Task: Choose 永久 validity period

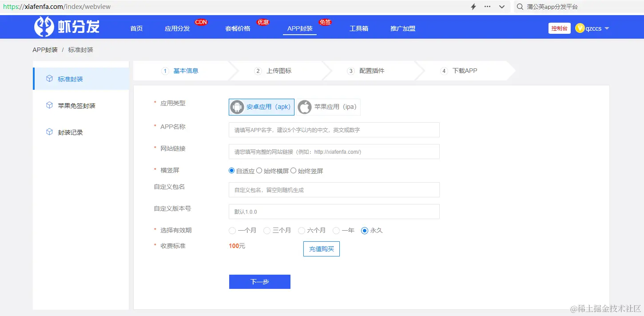Action: pos(365,231)
